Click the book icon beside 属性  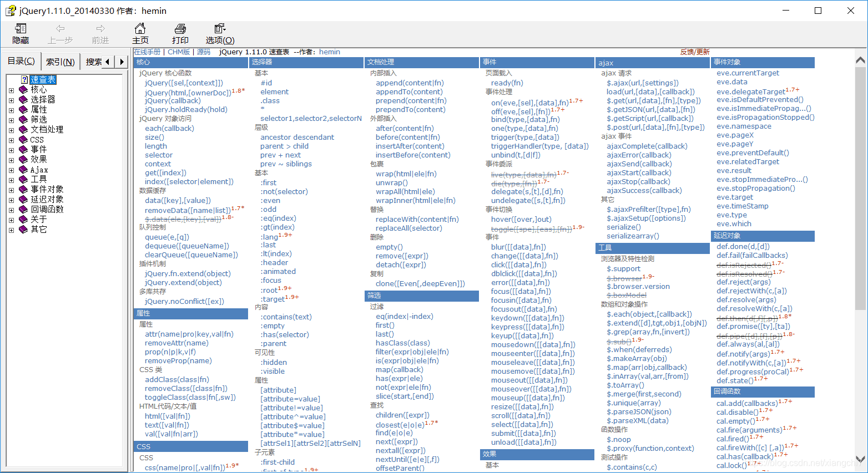click(23, 110)
